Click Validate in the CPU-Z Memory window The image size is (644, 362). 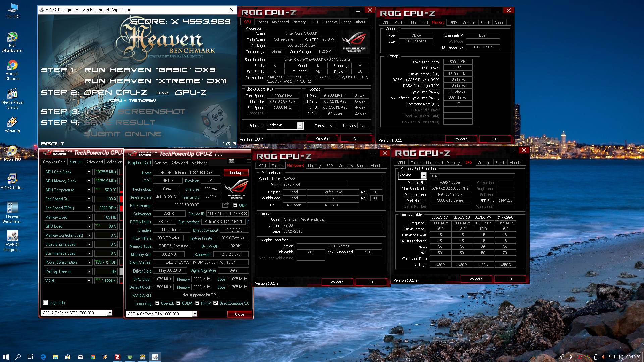point(461,139)
